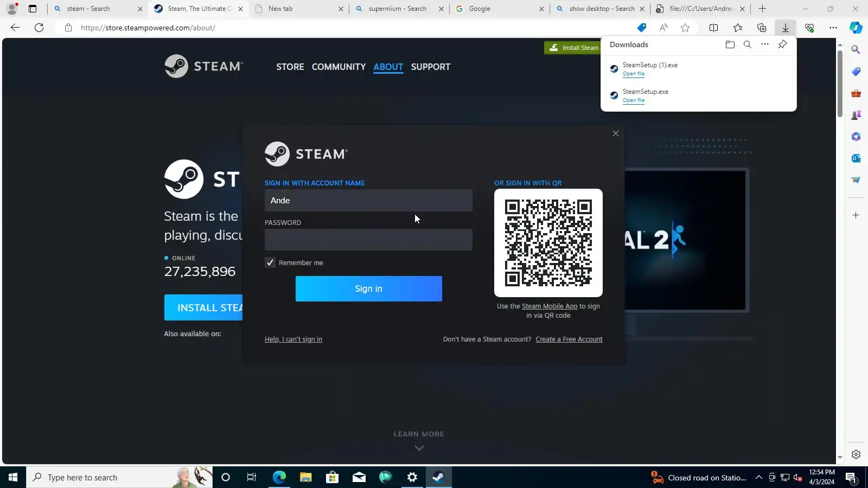This screenshot has width=868, height=488.
Task: Open Edge Settings and more menu
Action: (833, 28)
